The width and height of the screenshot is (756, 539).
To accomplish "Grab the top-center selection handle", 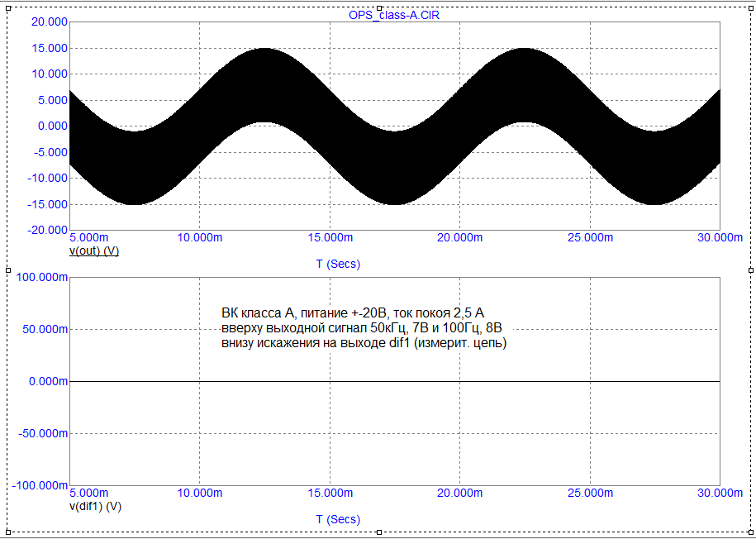I will pos(379,7).
